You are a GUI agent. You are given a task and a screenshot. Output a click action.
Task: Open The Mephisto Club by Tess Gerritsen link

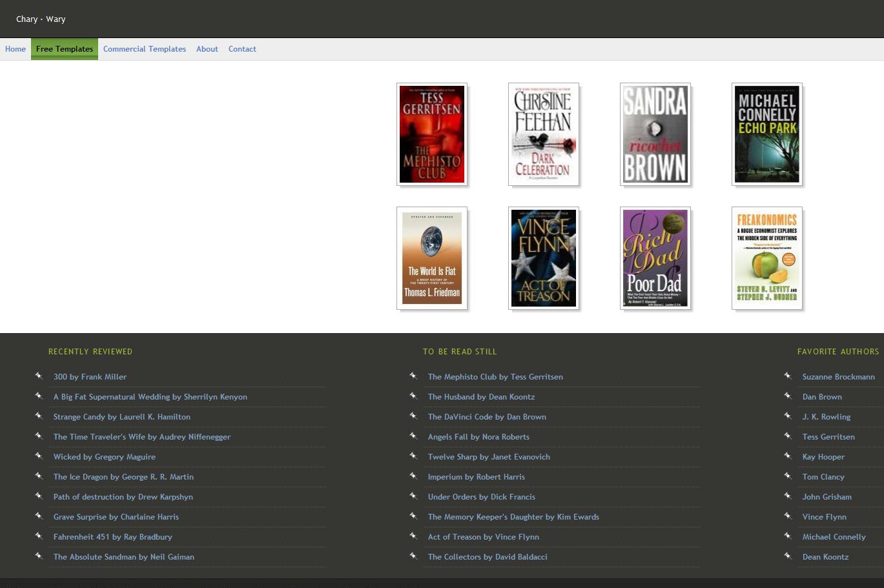click(495, 377)
